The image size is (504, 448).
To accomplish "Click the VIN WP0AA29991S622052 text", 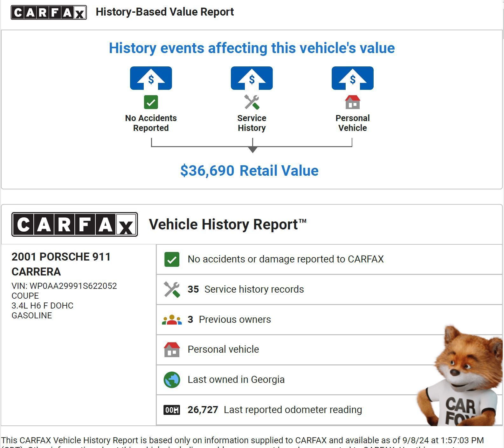I will pyautogui.click(x=64, y=286).
